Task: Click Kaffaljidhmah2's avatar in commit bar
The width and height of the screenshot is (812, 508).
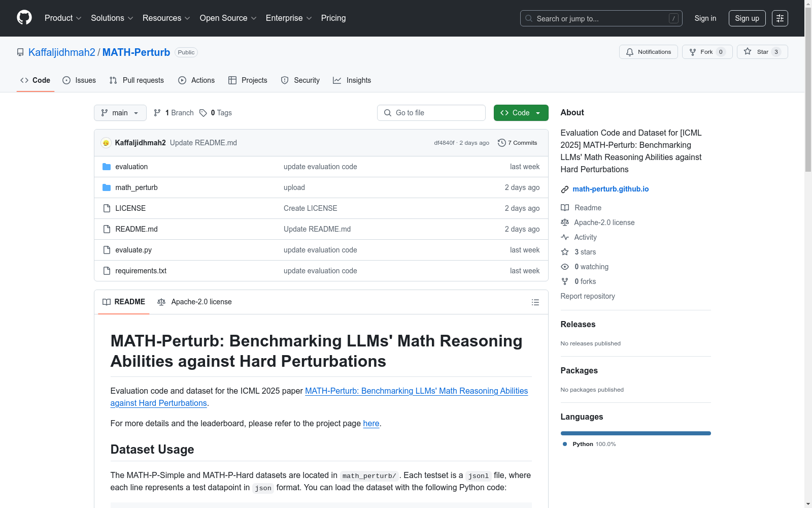Action: click(106, 143)
